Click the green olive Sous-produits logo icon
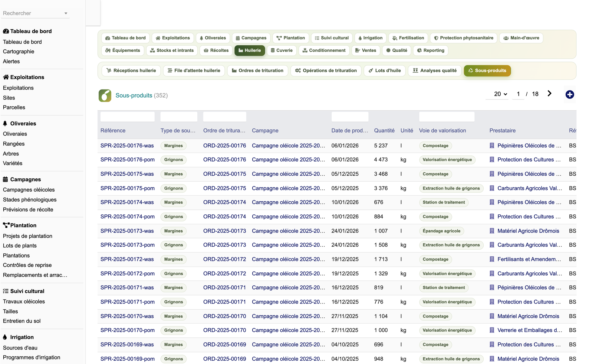The height and width of the screenshot is (364, 589). coord(105,96)
